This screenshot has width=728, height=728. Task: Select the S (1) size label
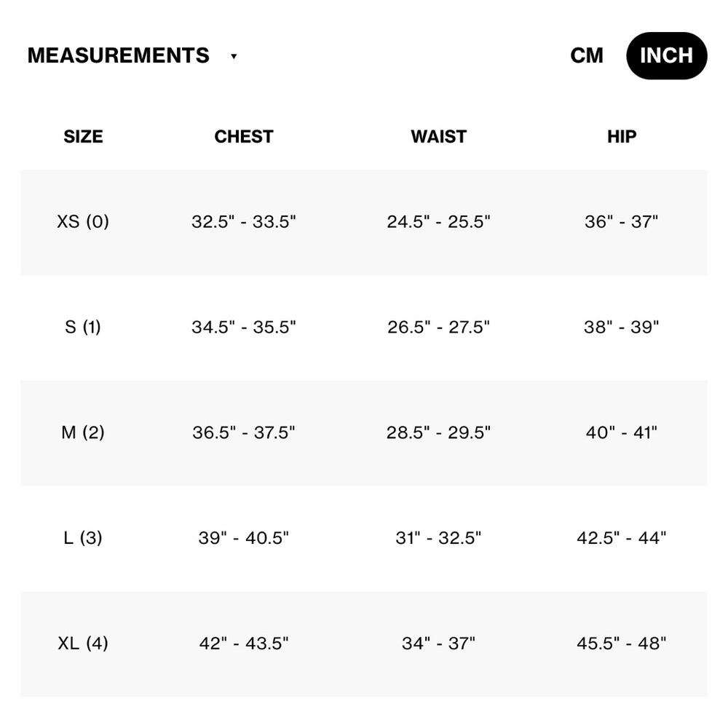[83, 327]
